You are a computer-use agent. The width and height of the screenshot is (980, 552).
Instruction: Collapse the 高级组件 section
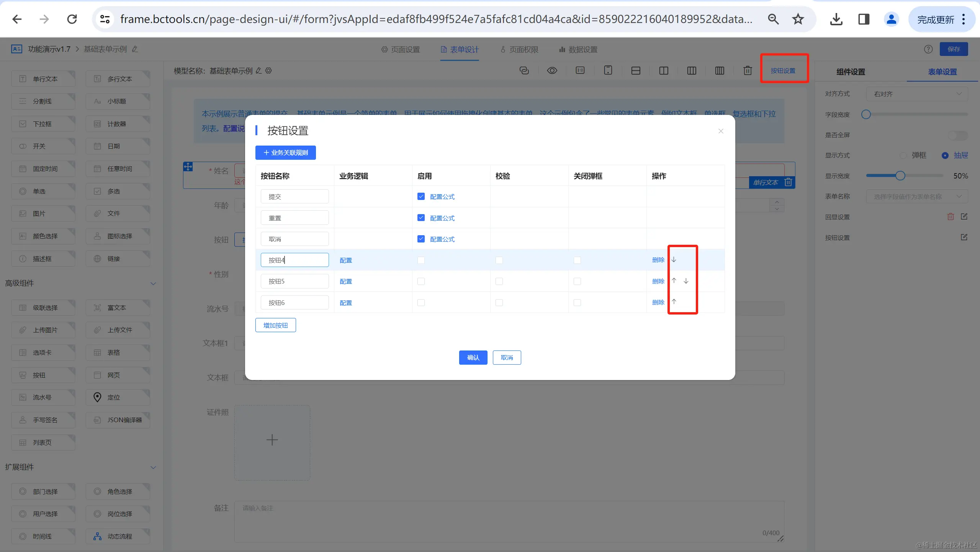point(153,283)
